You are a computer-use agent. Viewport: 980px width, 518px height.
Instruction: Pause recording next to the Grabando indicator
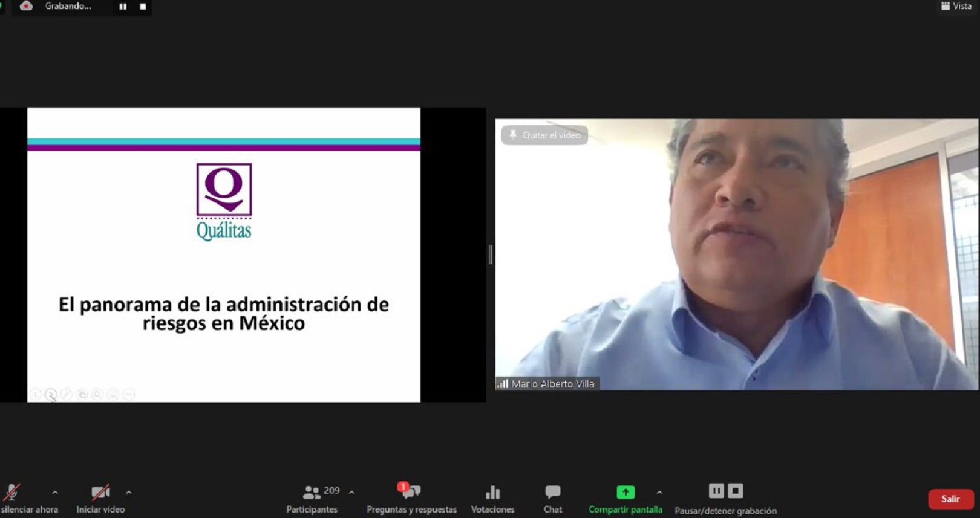tap(123, 7)
